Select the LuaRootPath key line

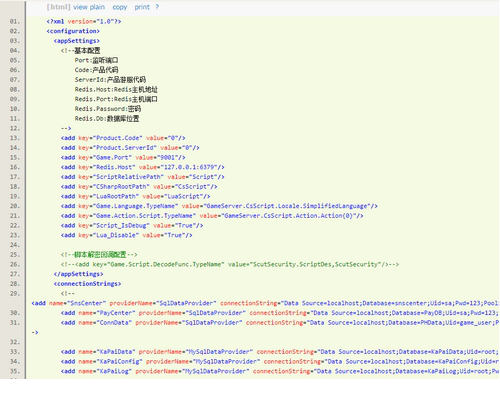pyautogui.click(x=135, y=196)
